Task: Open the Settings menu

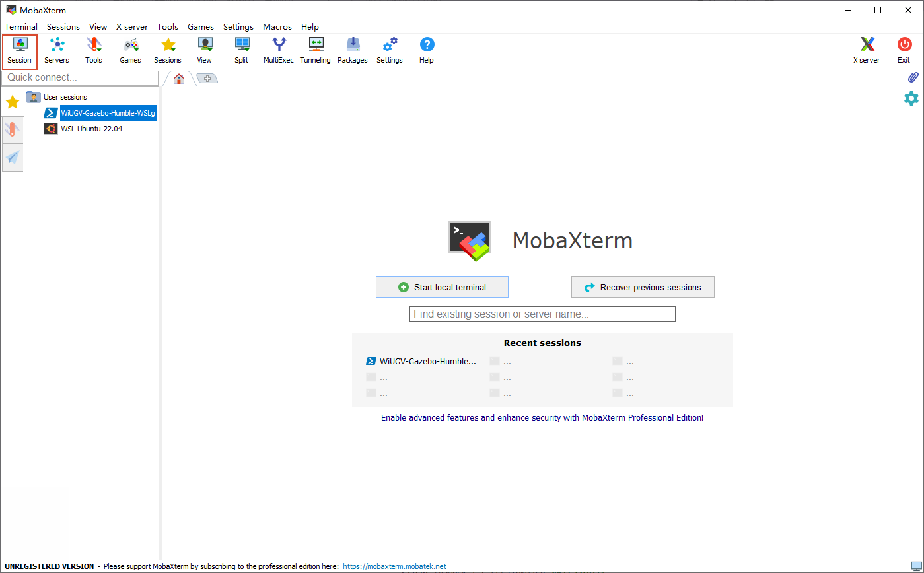Action: click(238, 27)
